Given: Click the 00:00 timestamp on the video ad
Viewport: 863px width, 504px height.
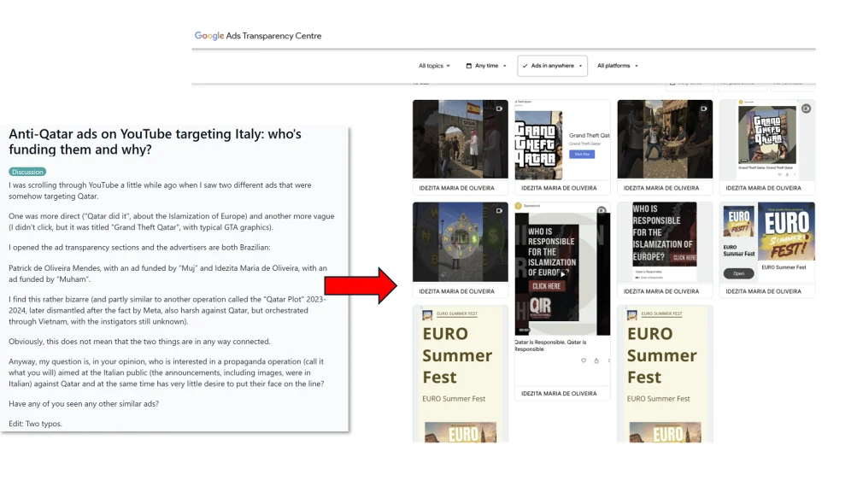Looking at the screenshot, I should (x=524, y=330).
